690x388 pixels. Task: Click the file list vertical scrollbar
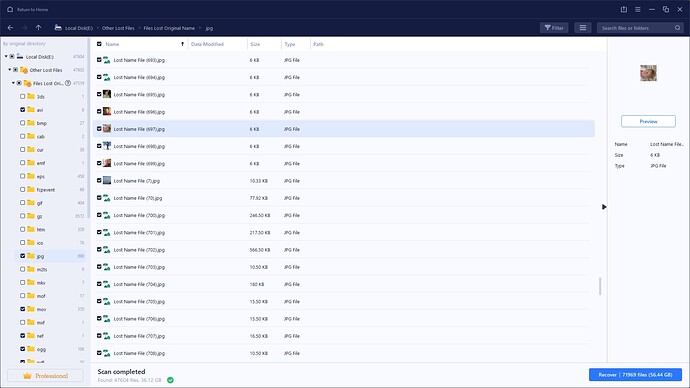pos(600,286)
